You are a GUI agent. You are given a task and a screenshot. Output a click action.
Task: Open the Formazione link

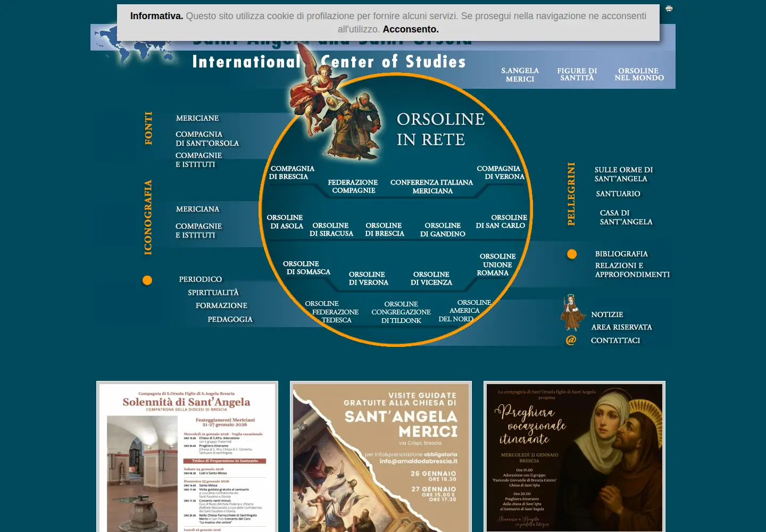point(221,305)
